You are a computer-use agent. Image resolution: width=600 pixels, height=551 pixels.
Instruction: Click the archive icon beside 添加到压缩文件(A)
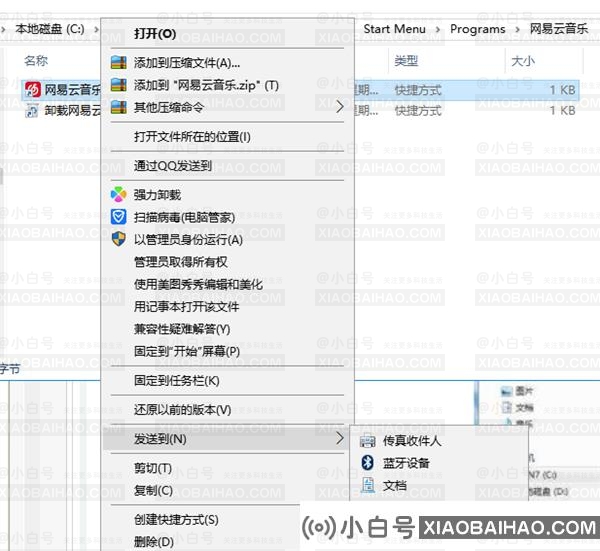tap(119, 63)
